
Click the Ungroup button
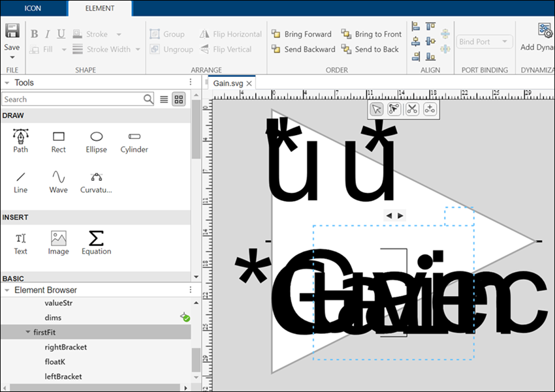click(171, 49)
